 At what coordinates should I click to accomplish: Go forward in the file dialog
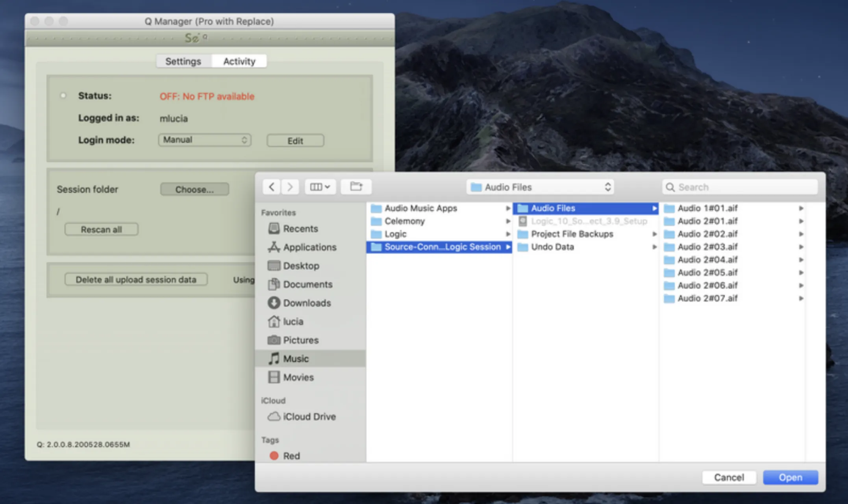click(290, 187)
